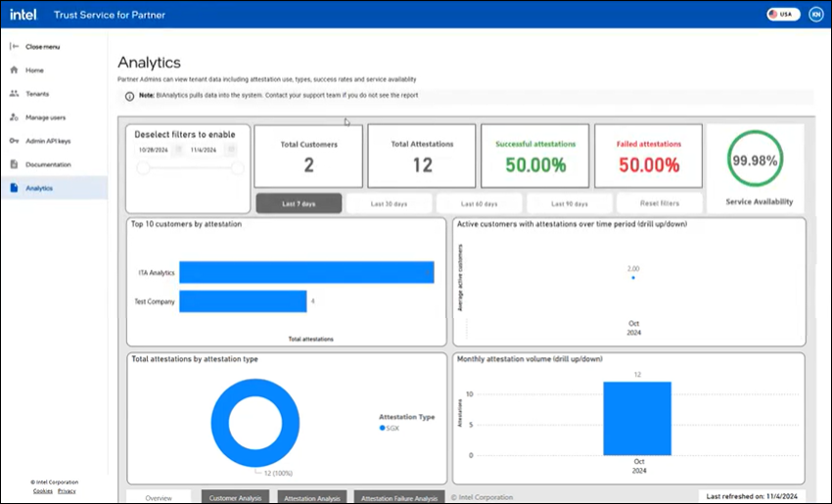The width and height of the screenshot is (832, 504).
Task: Click 'Active customers with attestations' chart title
Action: point(572,224)
